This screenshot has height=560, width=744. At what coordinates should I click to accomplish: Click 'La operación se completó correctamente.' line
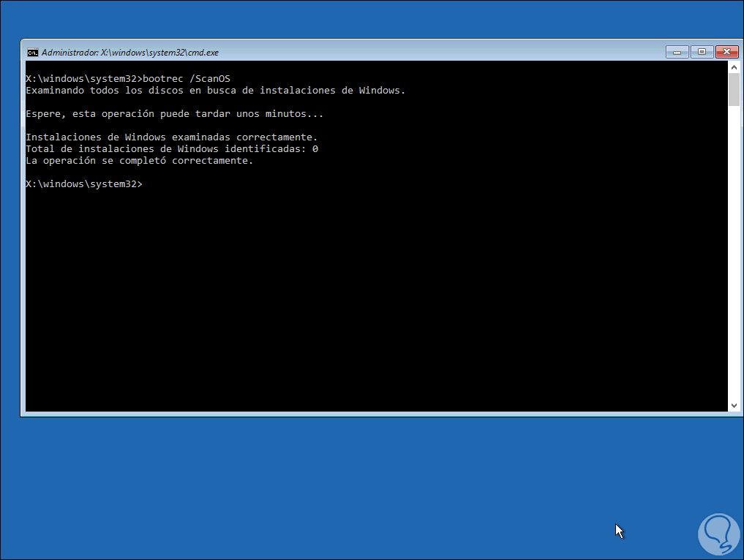click(140, 161)
